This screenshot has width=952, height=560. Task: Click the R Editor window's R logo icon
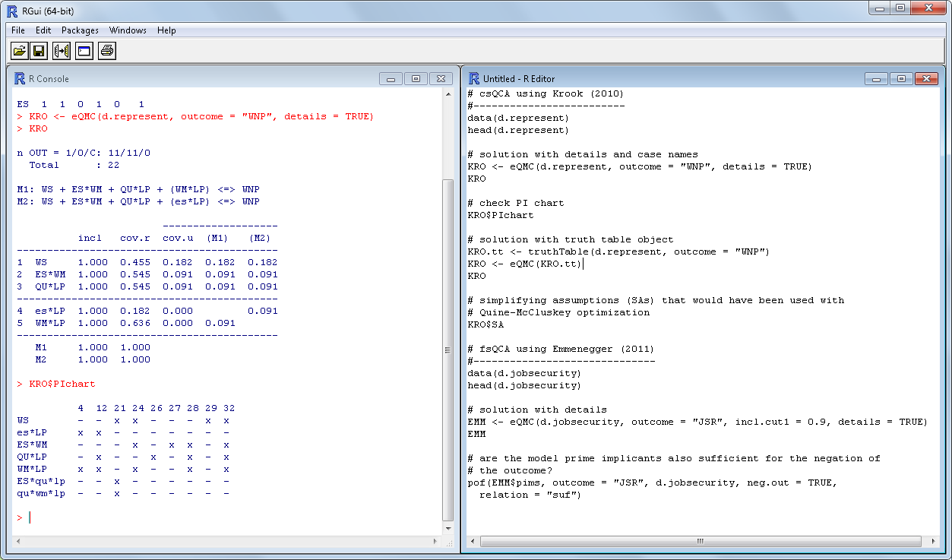[x=474, y=78]
